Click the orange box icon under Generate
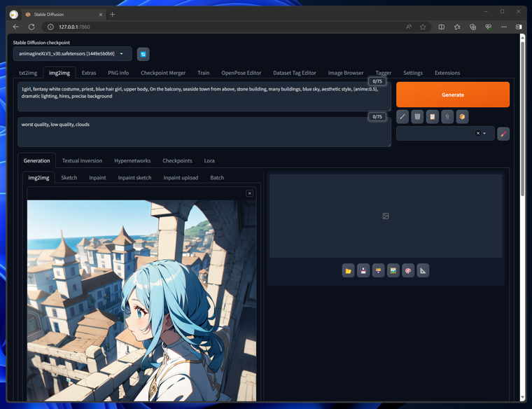 (x=462, y=117)
